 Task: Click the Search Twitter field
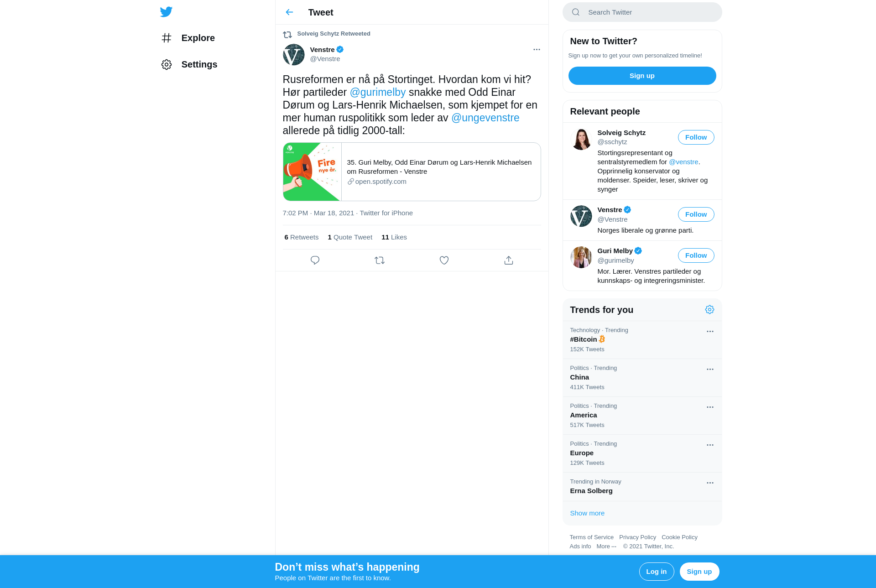(x=642, y=12)
